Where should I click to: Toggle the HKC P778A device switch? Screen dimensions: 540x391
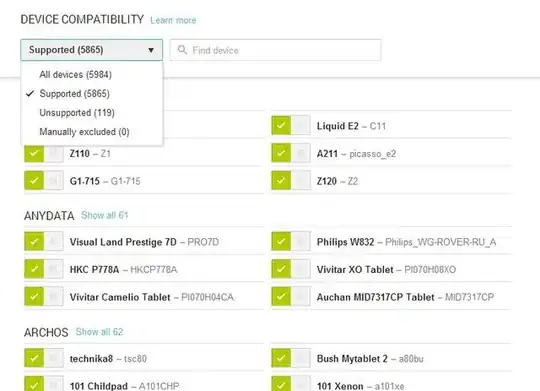pyautogui.click(x=44, y=269)
